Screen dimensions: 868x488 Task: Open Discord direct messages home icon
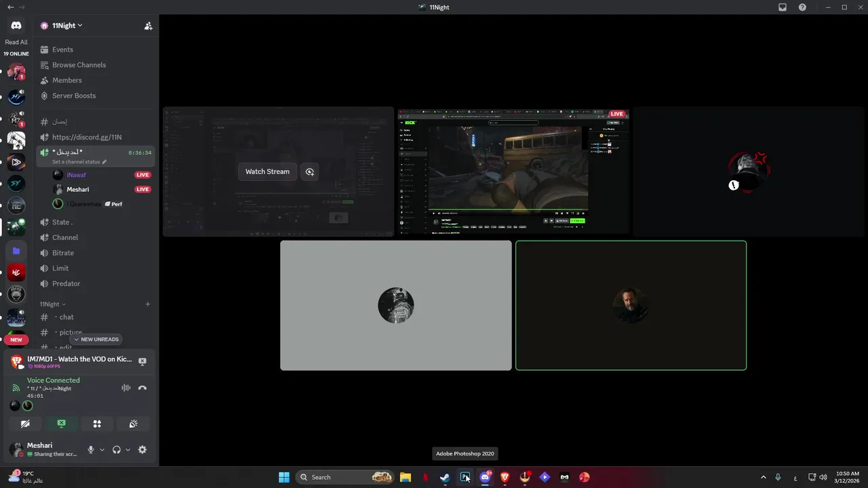tap(16, 26)
